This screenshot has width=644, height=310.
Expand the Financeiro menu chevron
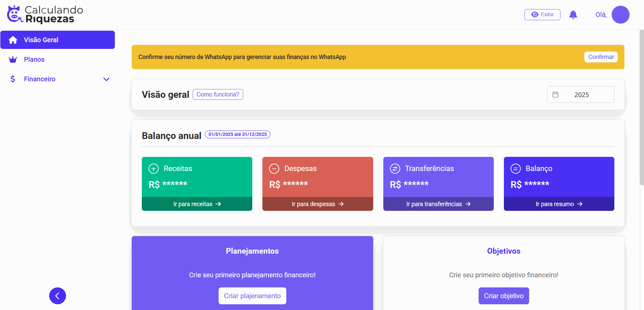point(106,79)
